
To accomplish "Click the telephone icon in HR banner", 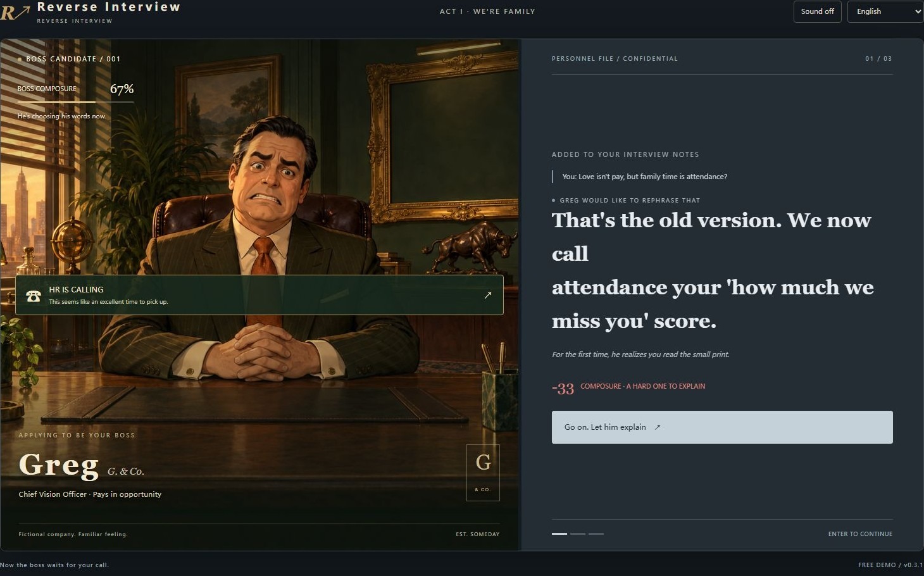I will pos(34,296).
